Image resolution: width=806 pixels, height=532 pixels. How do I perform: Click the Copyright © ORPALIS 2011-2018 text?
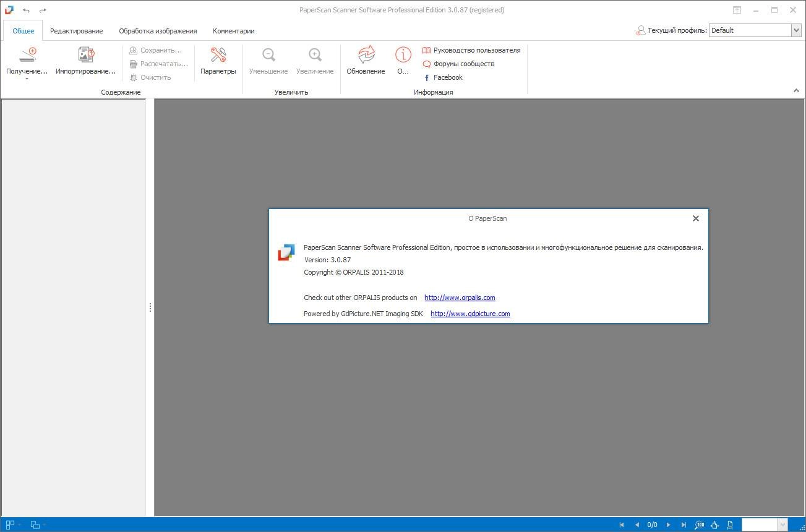point(354,272)
